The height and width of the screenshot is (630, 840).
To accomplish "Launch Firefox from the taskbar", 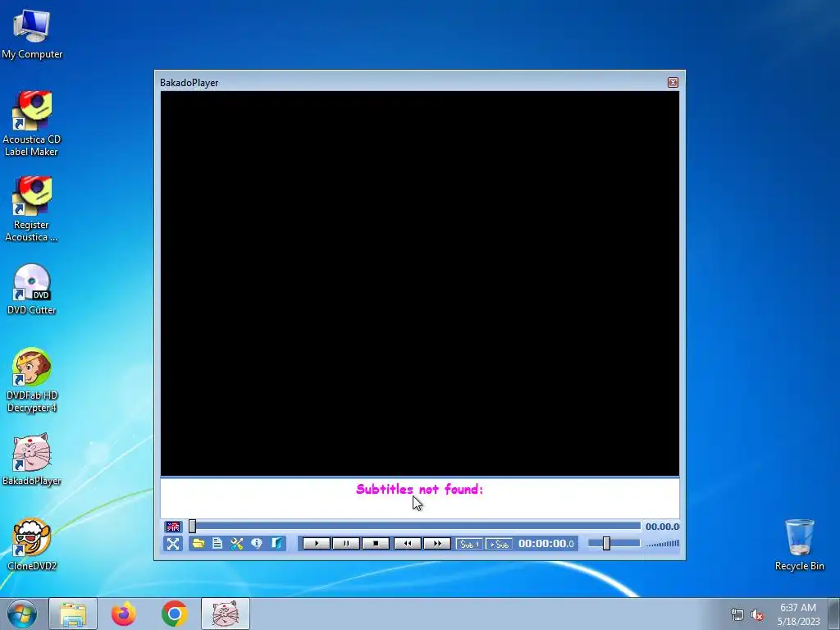I will [123, 614].
